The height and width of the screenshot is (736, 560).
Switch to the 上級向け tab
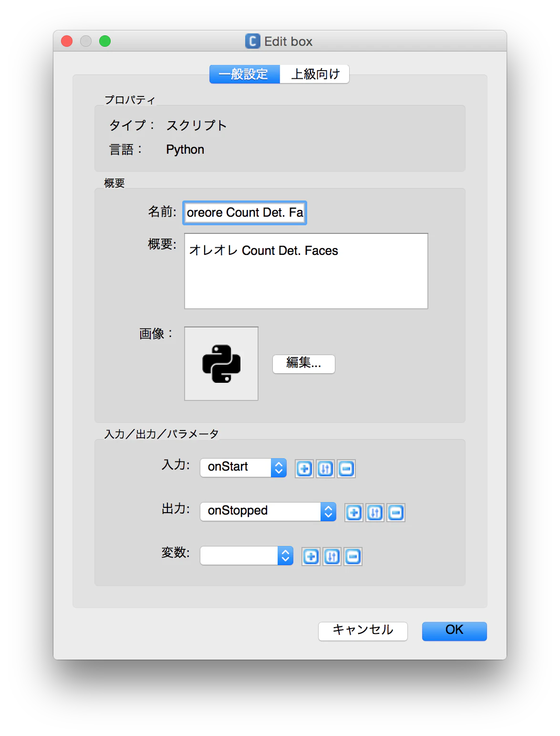pos(315,74)
